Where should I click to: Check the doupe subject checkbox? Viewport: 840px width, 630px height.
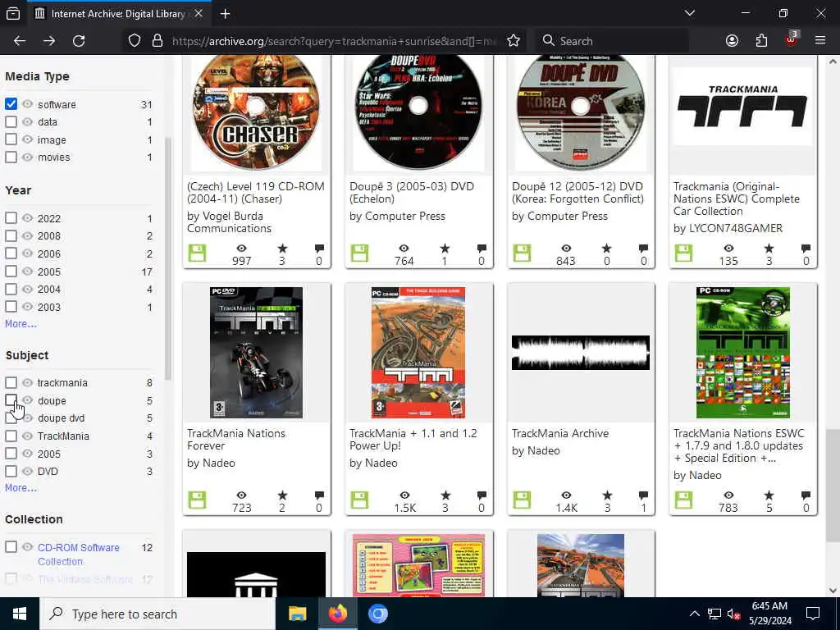[11, 400]
